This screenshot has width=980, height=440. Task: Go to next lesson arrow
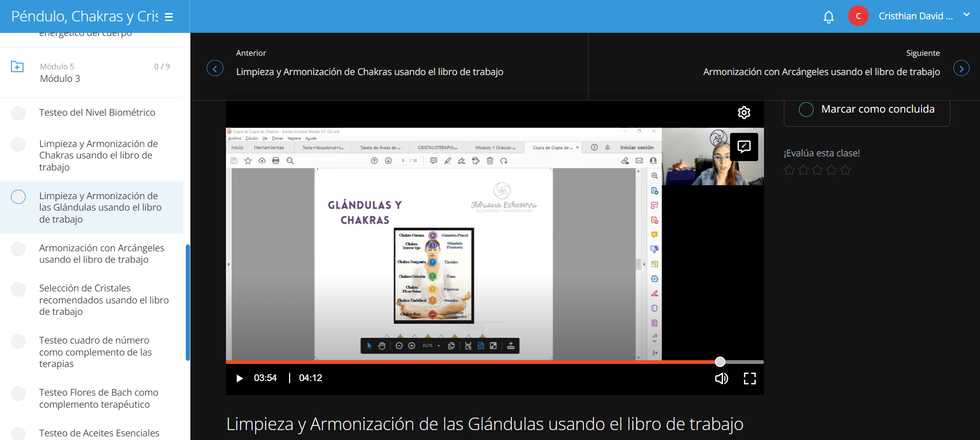961,68
